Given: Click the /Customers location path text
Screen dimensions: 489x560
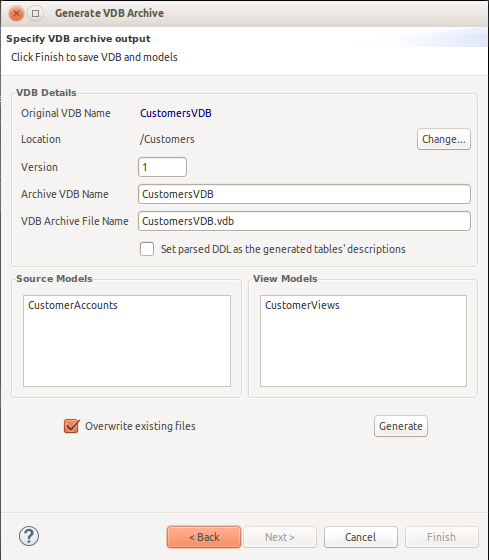Looking at the screenshot, I should coord(167,139).
